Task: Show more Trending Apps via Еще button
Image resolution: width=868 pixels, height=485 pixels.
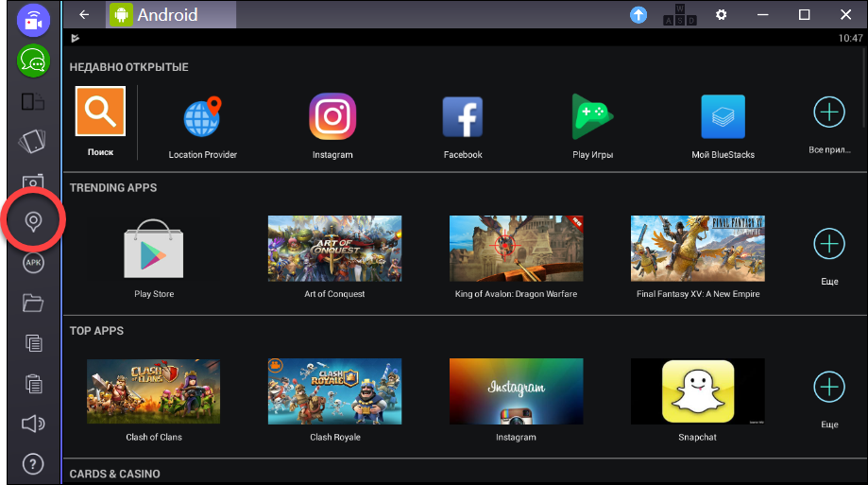Action: (829, 244)
